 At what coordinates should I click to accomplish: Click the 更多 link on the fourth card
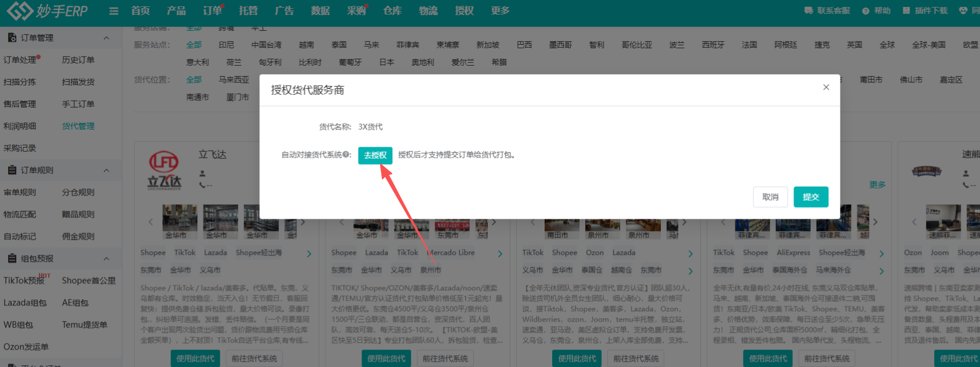(x=877, y=185)
